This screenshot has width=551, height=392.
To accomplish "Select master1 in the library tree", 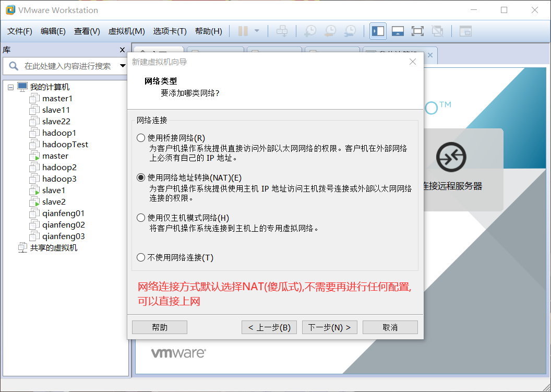I will pyautogui.click(x=57, y=99).
